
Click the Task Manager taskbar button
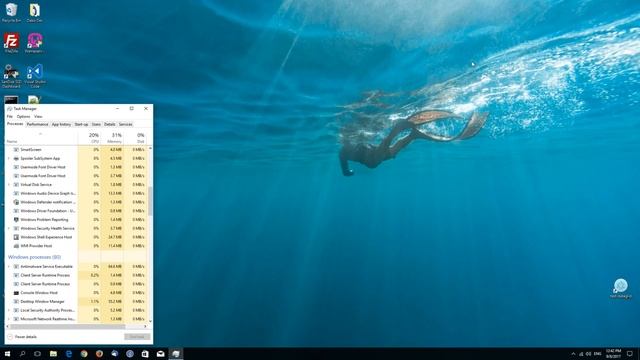pos(176,354)
